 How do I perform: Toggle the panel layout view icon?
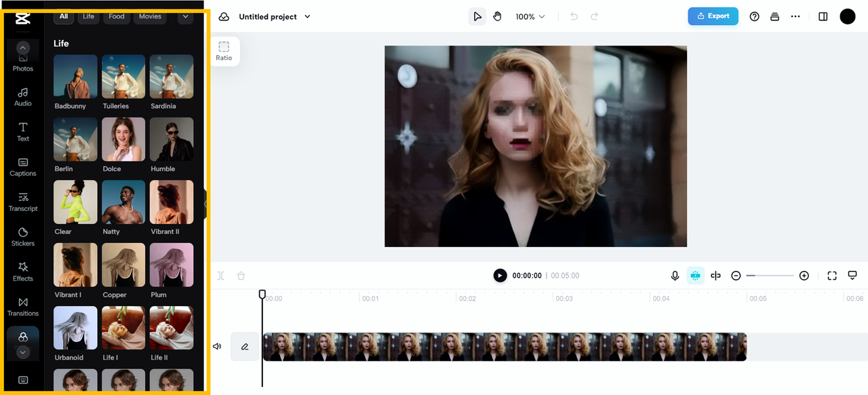[x=823, y=16]
